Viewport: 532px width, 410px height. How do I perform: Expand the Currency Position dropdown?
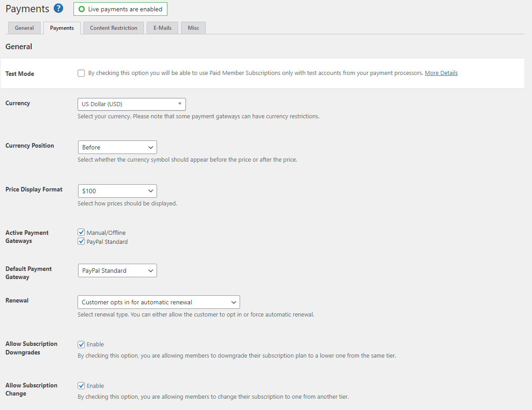pyautogui.click(x=117, y=147)
